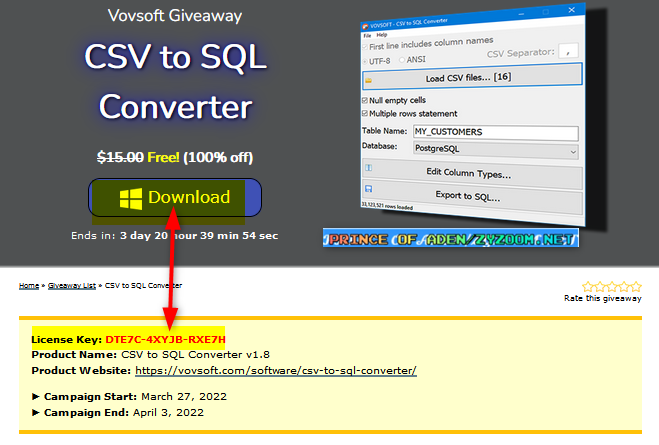Click the Vovsoft Giveaway heading
The width and height of the screenshot is (659, 445).
point(175,16)
